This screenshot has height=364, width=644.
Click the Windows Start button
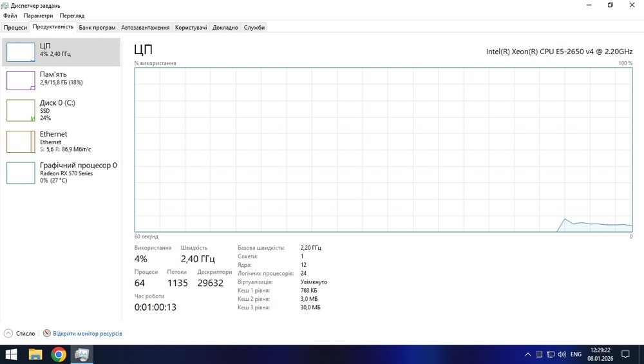click(11, 354)
